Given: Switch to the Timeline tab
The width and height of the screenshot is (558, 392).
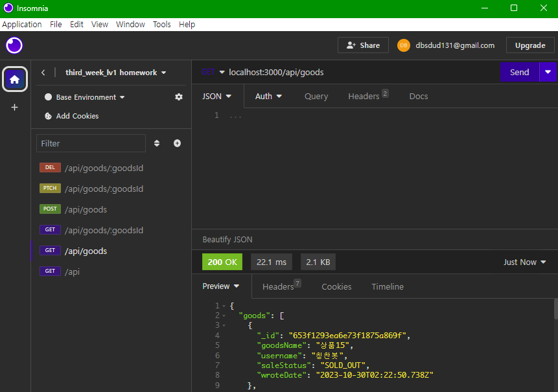Looking at the screenshot, I should pos(388,286).
